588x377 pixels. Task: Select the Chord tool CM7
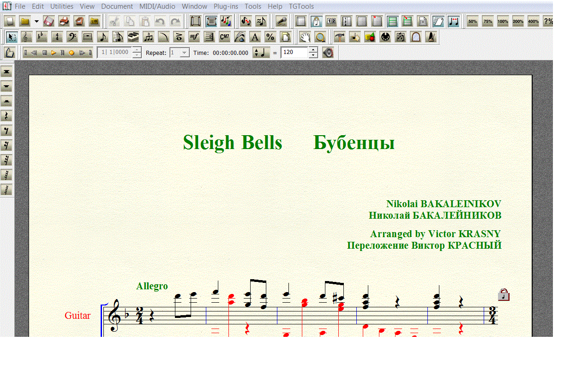[x=224, y=37]
